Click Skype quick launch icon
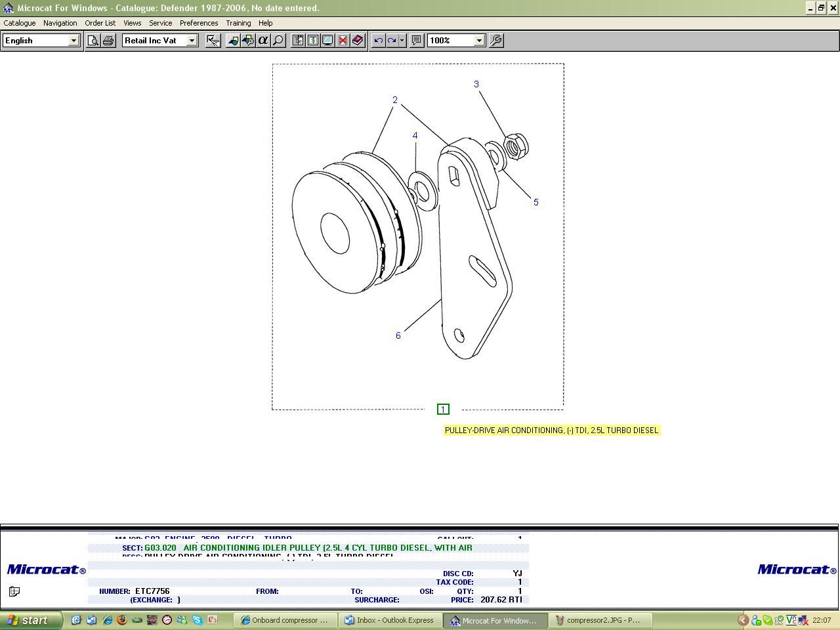 (x=198, y=619)
